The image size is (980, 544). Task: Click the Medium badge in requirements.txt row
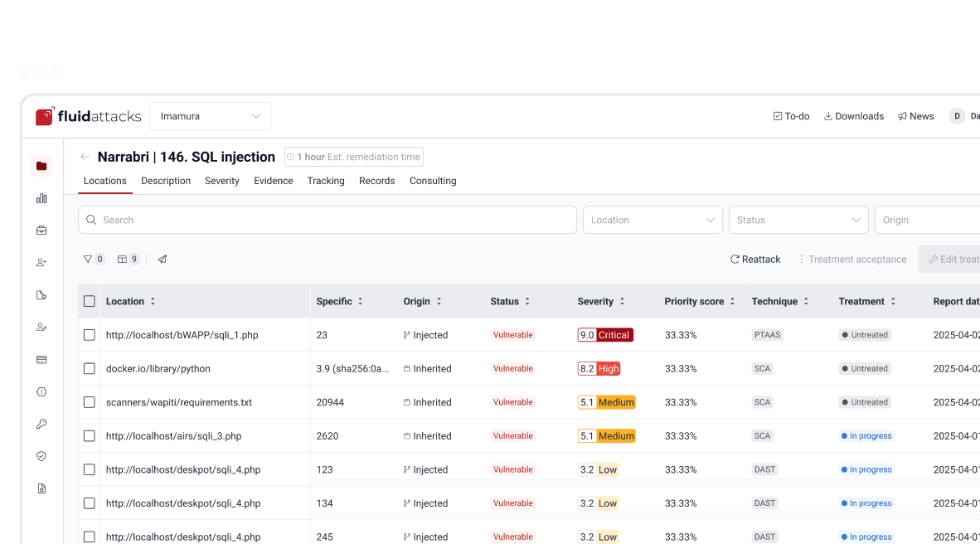pos(606,402)
